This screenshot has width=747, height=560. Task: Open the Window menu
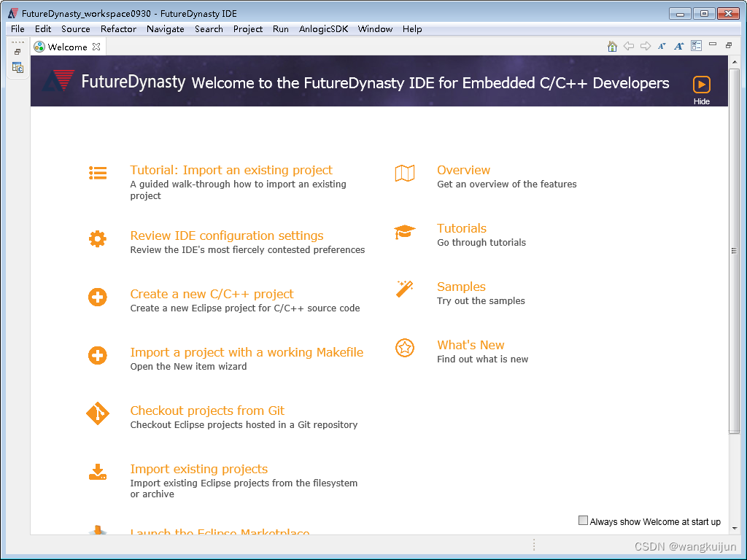coord(375,29)
